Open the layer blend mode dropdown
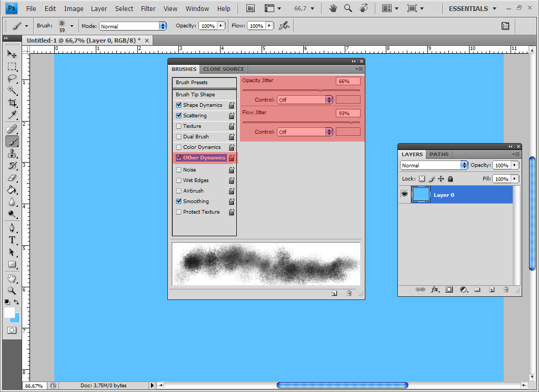539x392 pixels. pos(434,165)
